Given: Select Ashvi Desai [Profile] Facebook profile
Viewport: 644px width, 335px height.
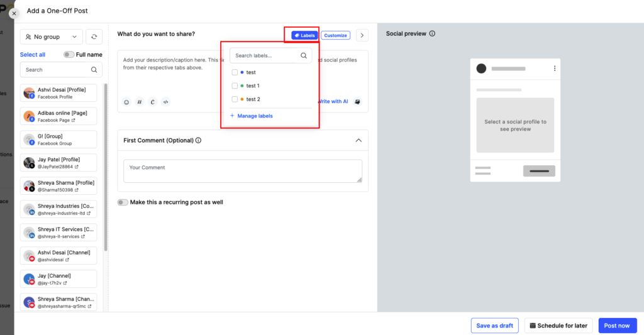Looking at the screenshot, I should (58, 93).
